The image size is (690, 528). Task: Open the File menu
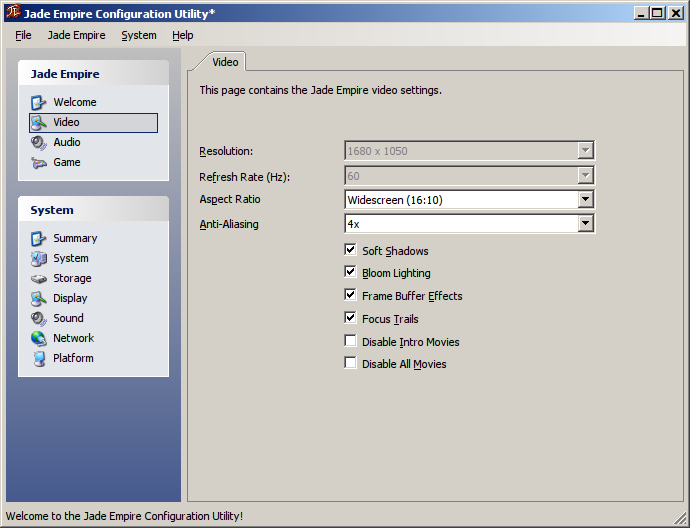[23, 35]
